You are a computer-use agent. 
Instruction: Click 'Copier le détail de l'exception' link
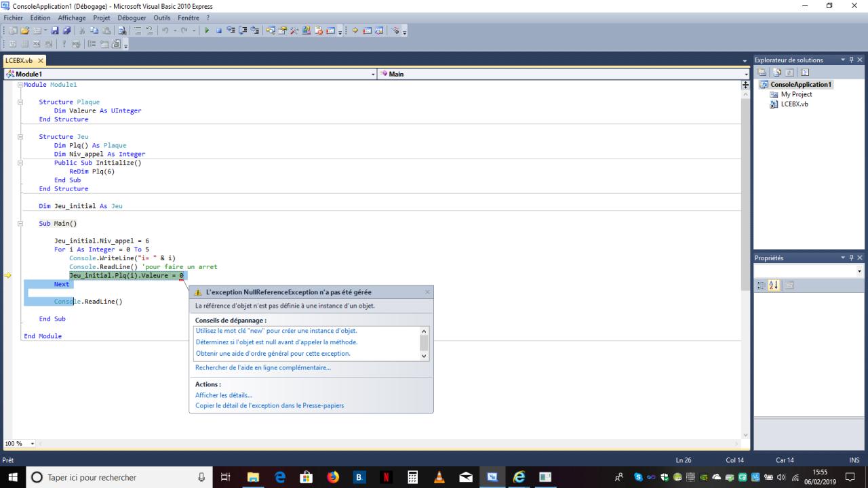[x=270, y=406]
